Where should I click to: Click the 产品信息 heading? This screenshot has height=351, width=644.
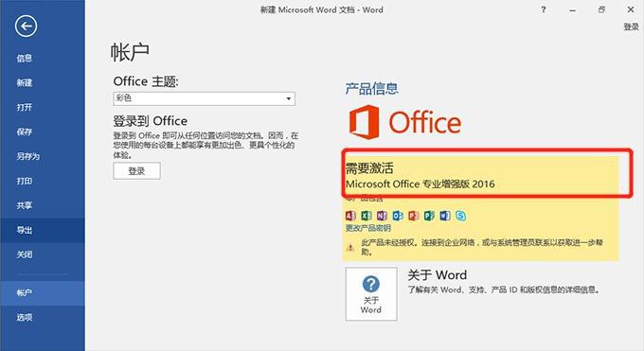(x=371, y=89)
